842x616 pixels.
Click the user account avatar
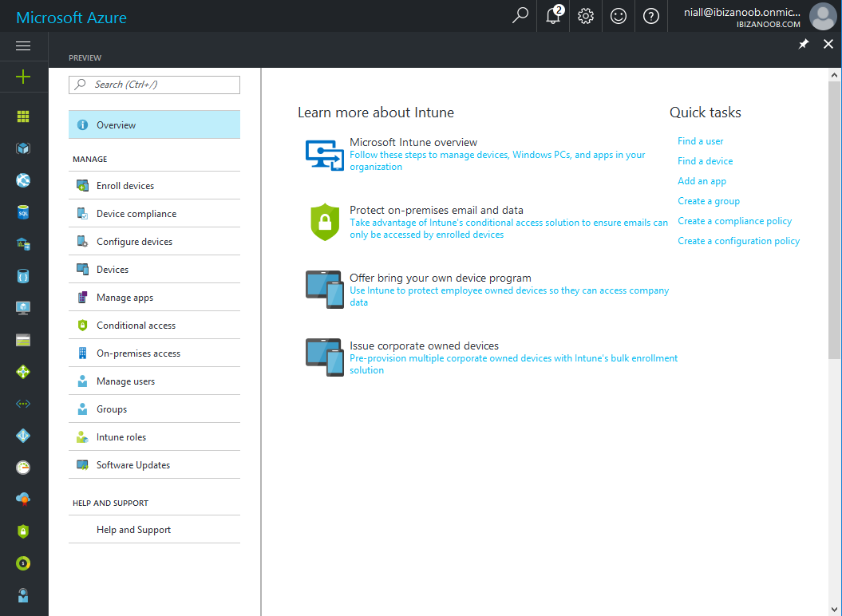(823, 16)
